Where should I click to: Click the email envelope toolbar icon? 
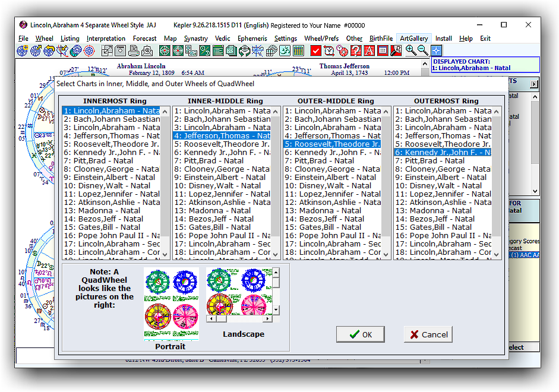click(x=147, y=51)
